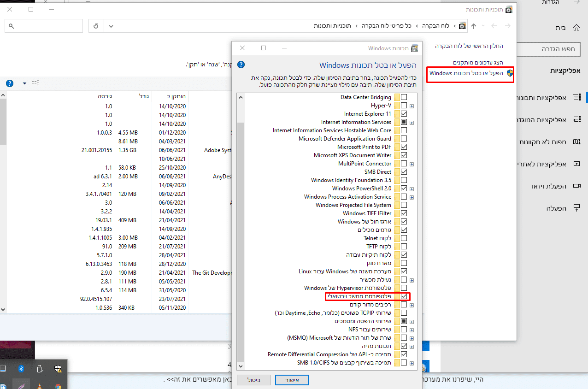588x389 pixels.
Task: Click the Safely Remove Hardware USB tray icon
Action: point(39,368)
